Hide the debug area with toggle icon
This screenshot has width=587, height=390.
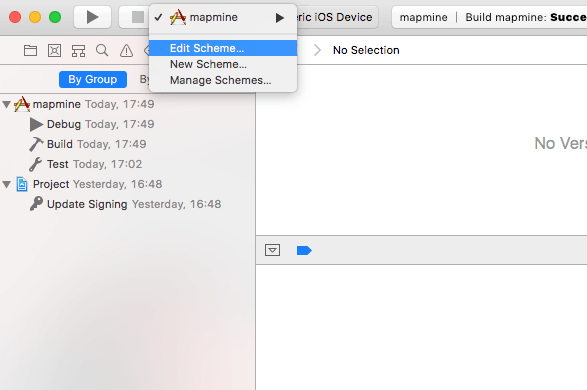(x=272, y=250)
